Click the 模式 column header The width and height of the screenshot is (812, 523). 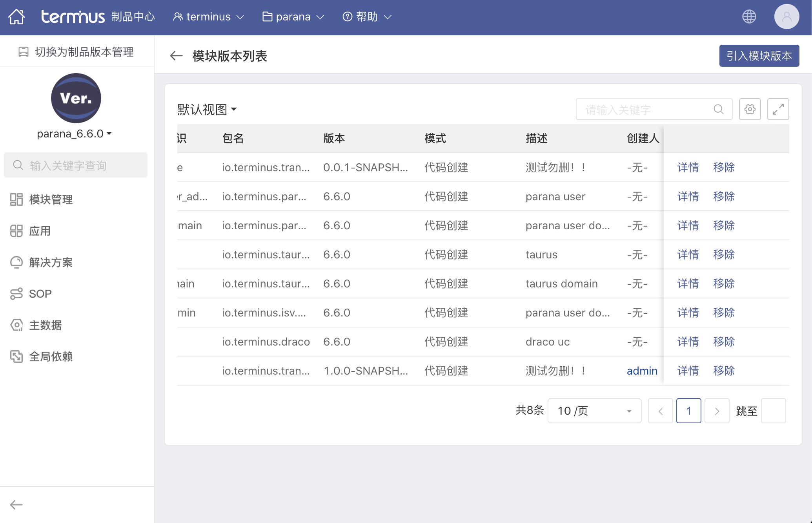[x=435, y=138]
